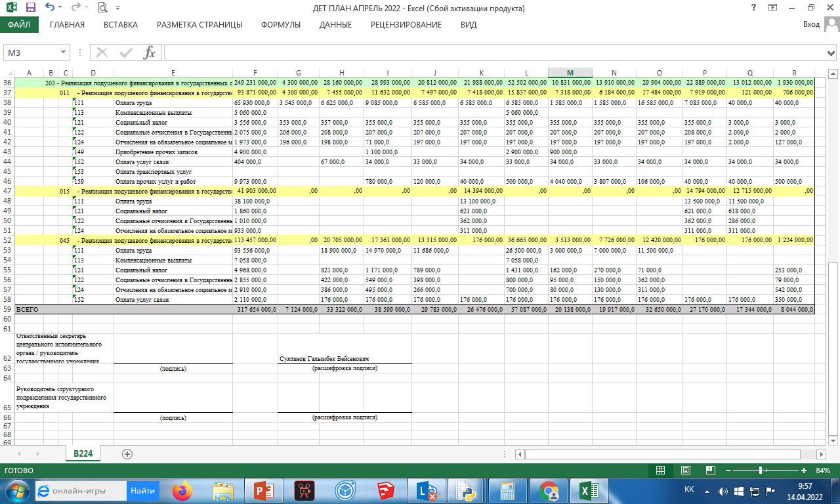Open PowerPoint from the taskbar
This screenshot has height=504, width=840.
(x=263, y=491)
